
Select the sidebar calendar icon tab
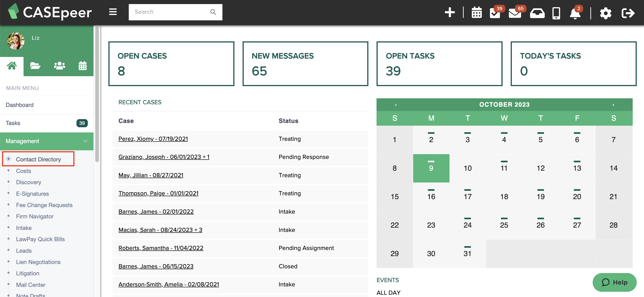click(x=83, y=66)
